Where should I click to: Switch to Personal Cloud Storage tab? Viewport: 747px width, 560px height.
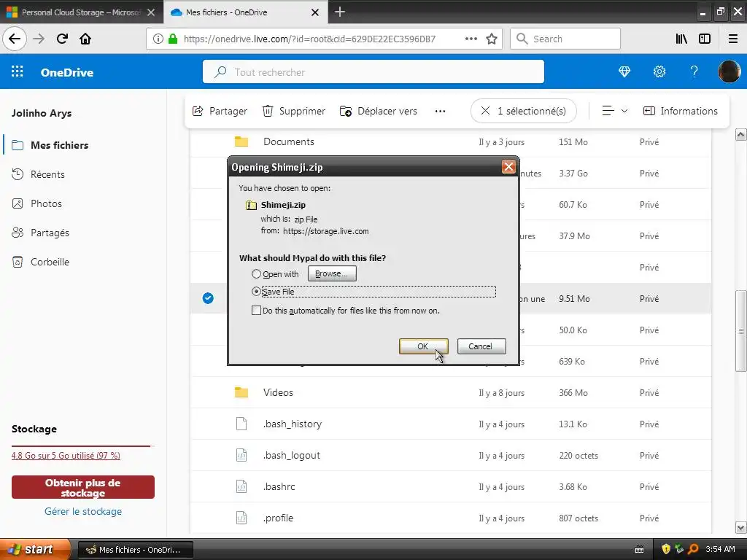pyautogui.click(x=82, y=12)
